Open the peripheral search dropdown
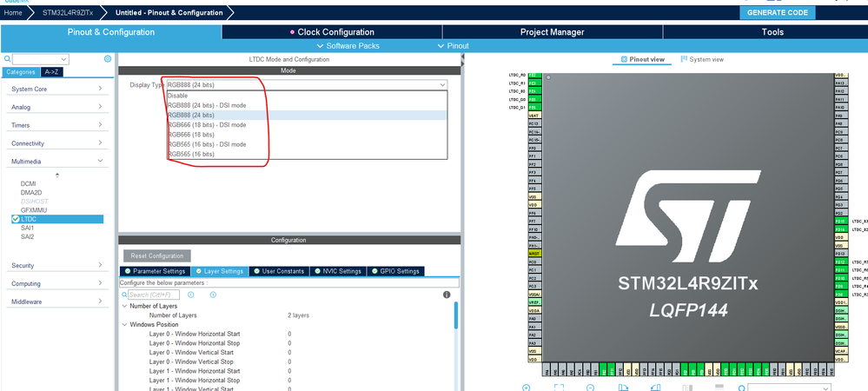 click(64, 59)
